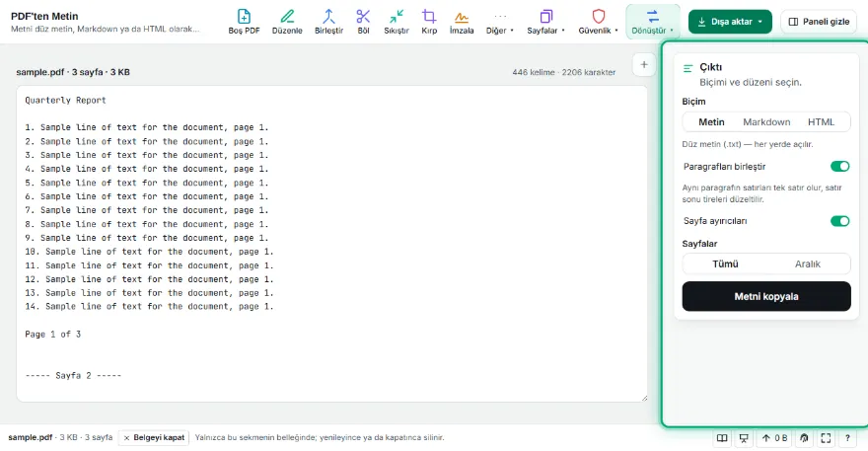Click the 'Page 1 of 3' text
The height and width of the screenshot is (451, 868).
52,335
